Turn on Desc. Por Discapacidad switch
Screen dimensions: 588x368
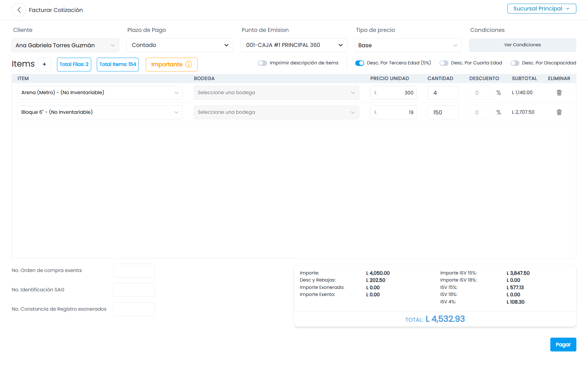click(x=515, y=63)
